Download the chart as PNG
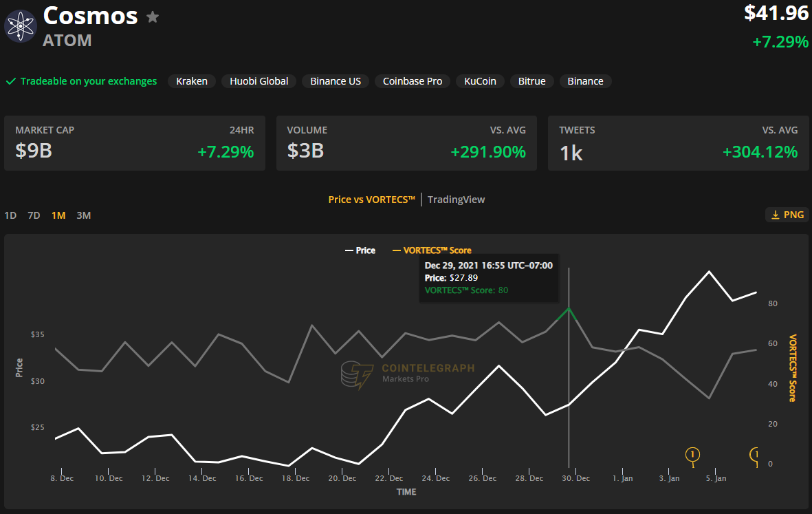The height and width of the screenshot is (514, 812). click(x=787, y=215)
